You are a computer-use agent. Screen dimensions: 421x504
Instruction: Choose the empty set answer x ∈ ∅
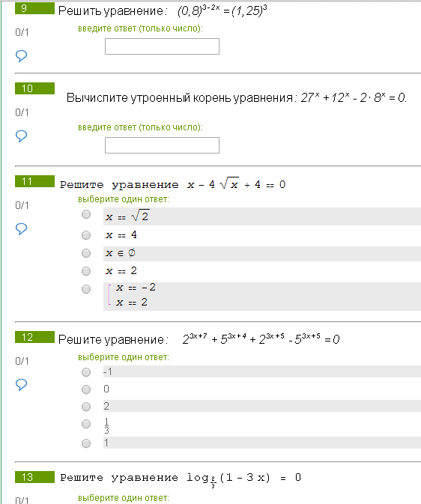click(86, 253)
